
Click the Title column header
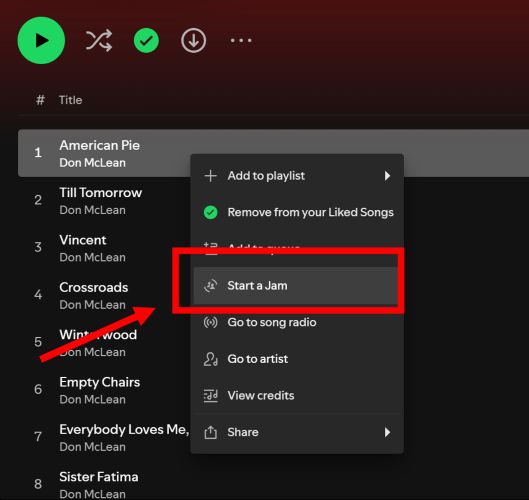click(x=71, y=100)
